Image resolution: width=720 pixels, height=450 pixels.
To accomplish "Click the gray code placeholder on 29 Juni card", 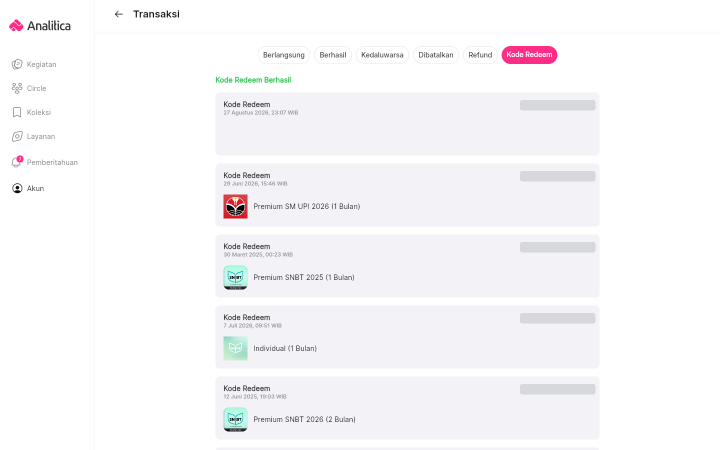I will [557, 176].
